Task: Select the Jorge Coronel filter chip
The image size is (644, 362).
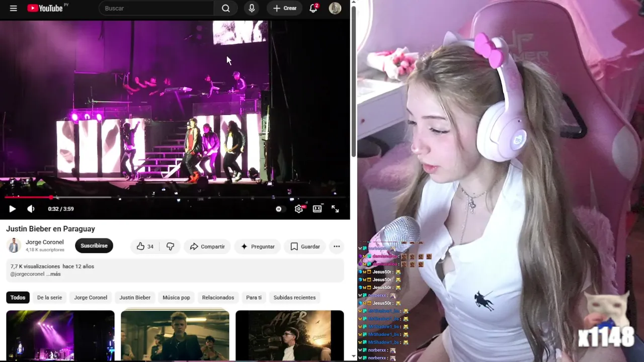Action: [x=91, y=298]
